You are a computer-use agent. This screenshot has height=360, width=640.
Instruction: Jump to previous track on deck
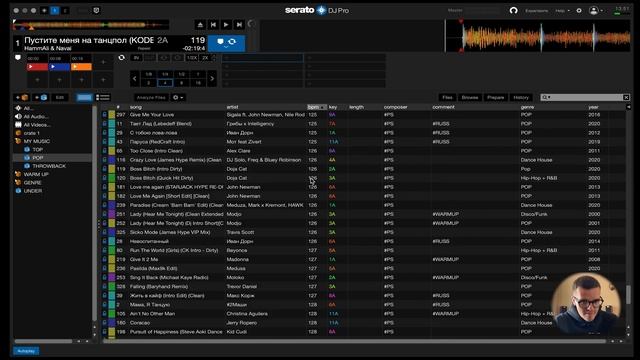(x=213, y=24)
